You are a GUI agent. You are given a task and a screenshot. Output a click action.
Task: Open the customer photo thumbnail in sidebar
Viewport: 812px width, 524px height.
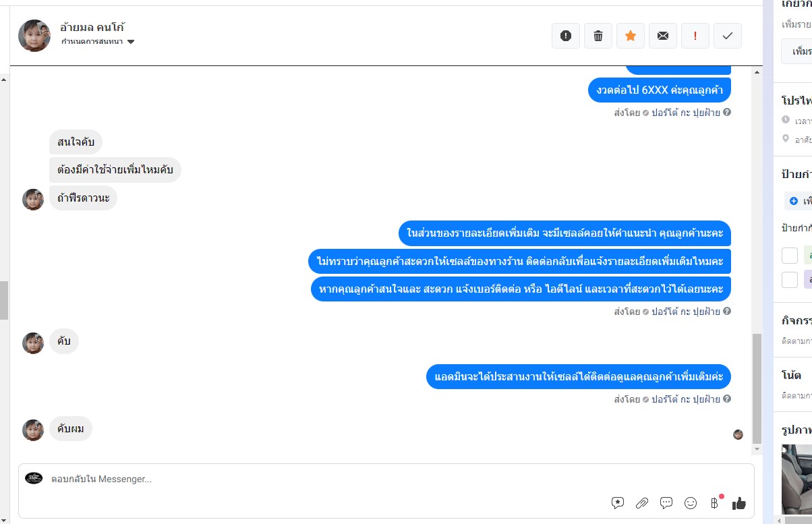(797, 479)
